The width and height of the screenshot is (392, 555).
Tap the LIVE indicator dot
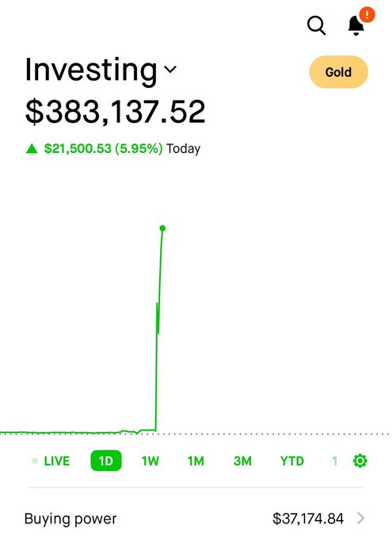(35, 461)
